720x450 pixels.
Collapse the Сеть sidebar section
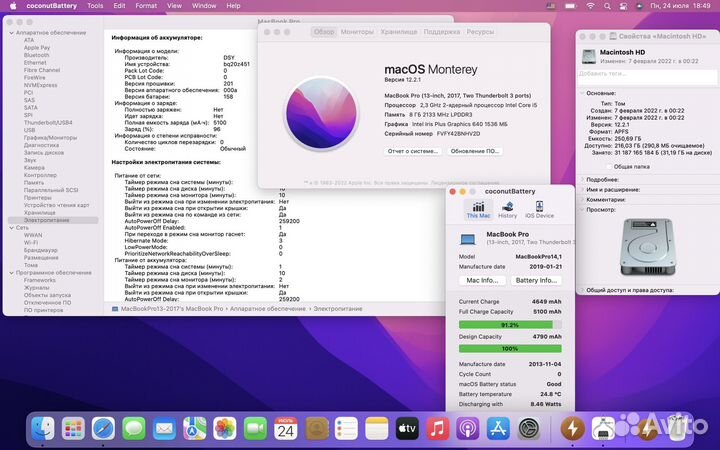click(x=11, y=228)
